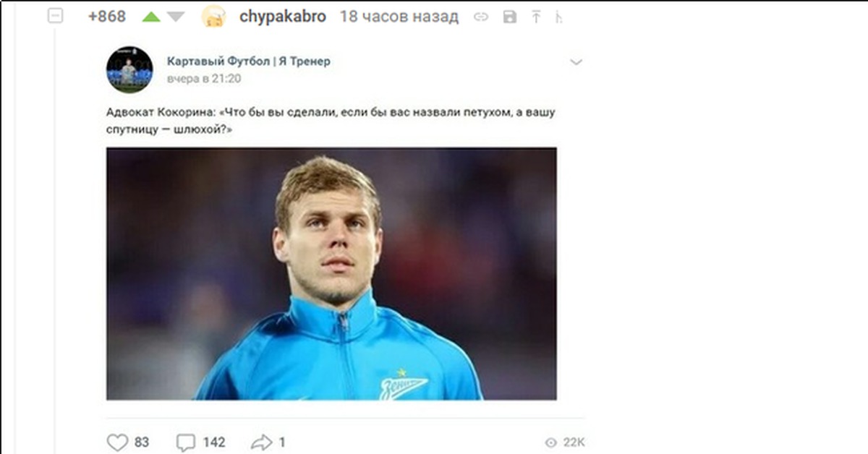Open the 142 comments speech bubble
868x454 pixels.
(186, 442)
